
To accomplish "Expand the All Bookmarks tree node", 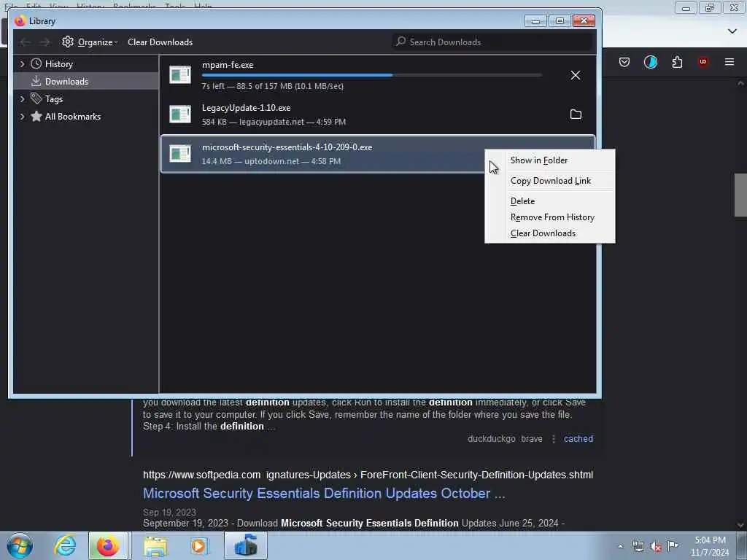I will pos(22,117).
